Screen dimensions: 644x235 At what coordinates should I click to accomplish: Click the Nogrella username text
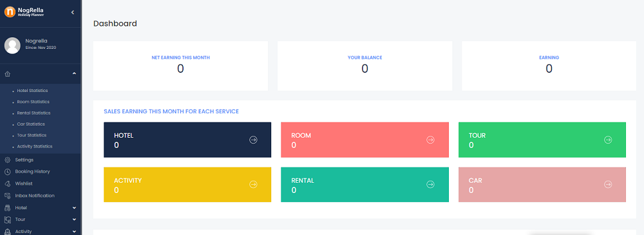[x=36, y=41]
